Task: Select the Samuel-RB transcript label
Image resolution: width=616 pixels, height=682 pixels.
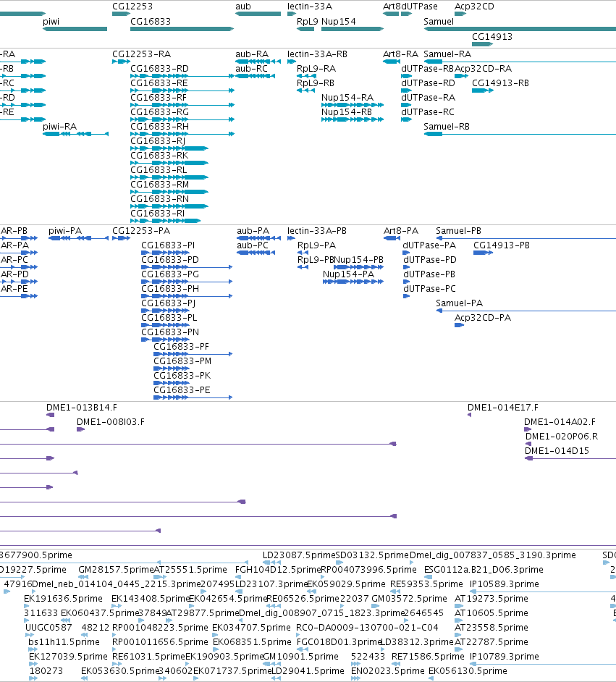Action: pyautogui.click(x=447, y=126)
